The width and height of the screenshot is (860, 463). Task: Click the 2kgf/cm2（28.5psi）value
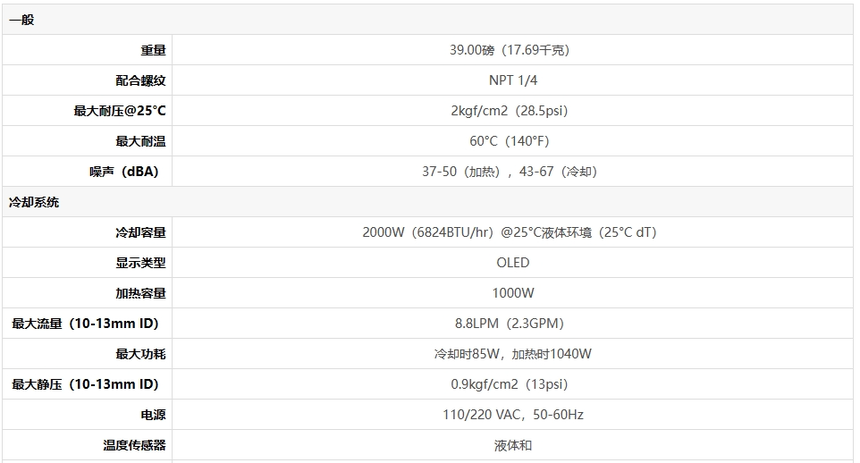(x=512, y=111)
